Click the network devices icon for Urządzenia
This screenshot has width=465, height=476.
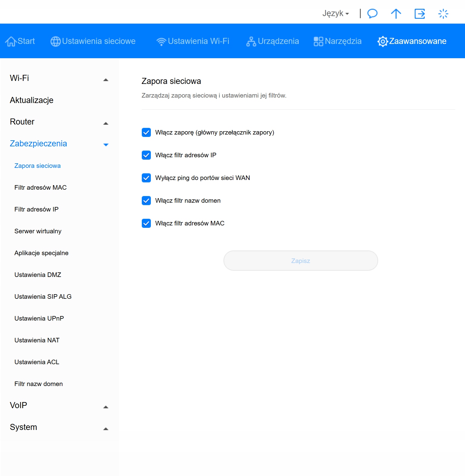[251, 42]
